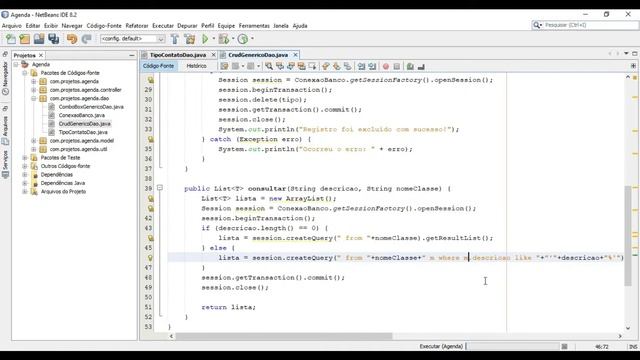Click the Shift Line Left icon

tap(361, 66)
